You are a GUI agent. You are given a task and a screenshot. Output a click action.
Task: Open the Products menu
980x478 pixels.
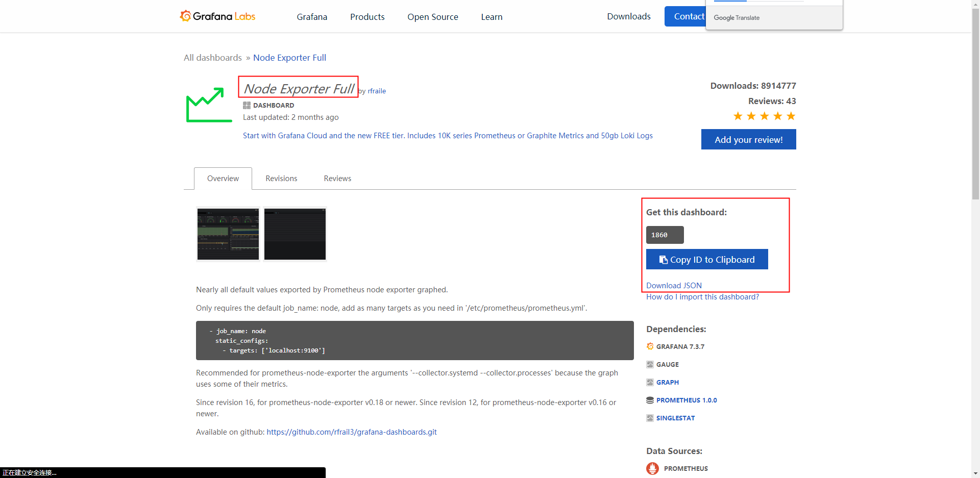[x=367, y=17]
